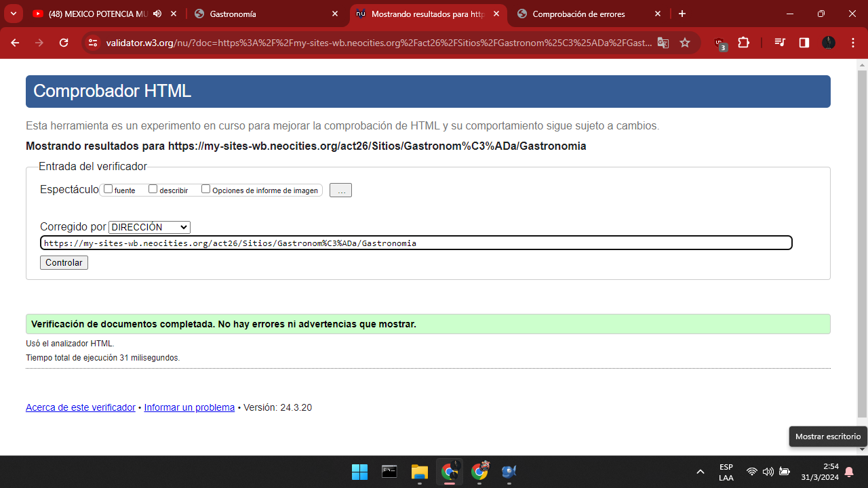
Task: Open the terminal app in taskbar
Action: click(389, 472)
